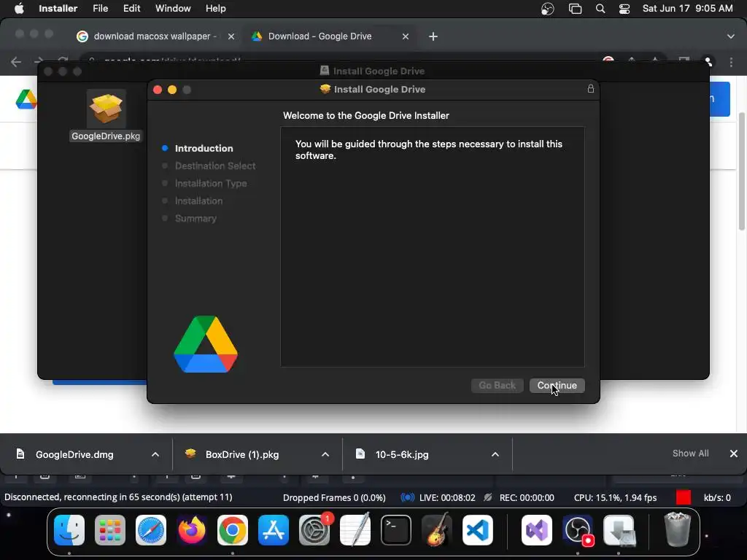The image size is (747, 560).
Task: Click the greyed Go Back button
Action: (497, 385)
